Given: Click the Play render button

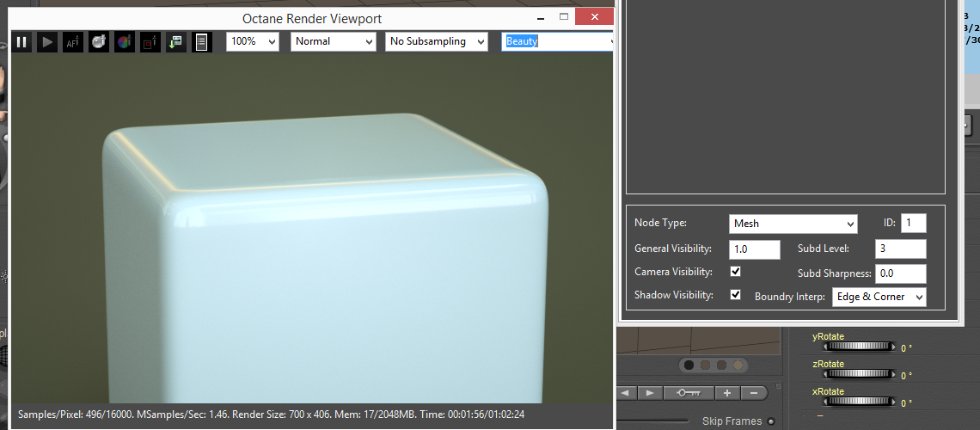Looking at the screenshot, I should (x=47, y=42).
